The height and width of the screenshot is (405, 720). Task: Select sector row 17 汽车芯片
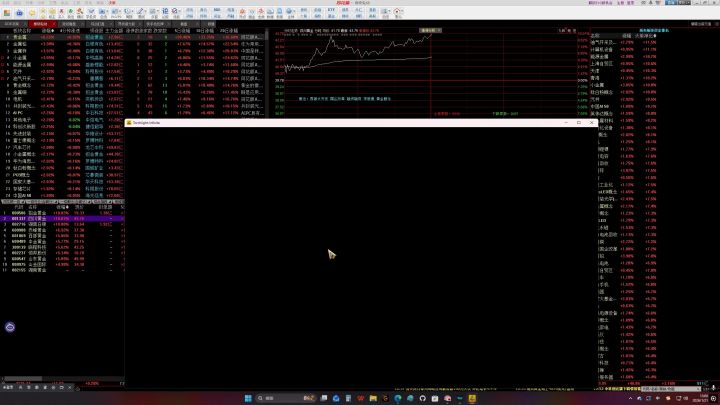(x=62, y=147)
